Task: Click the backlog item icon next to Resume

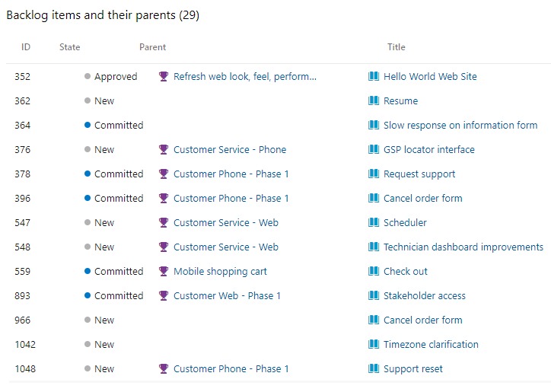Action: pos(374,100)
